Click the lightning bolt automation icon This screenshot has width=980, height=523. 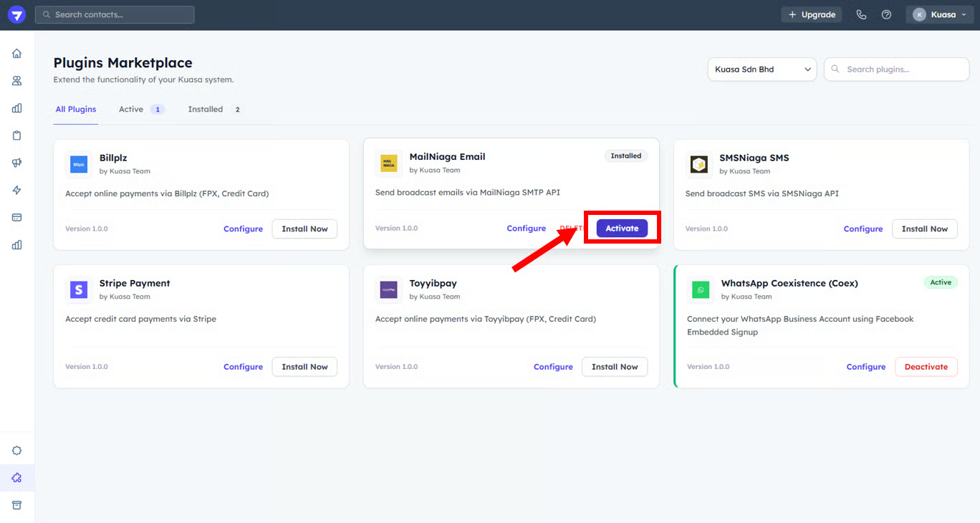pyautogui.click(x=17, y=190)
